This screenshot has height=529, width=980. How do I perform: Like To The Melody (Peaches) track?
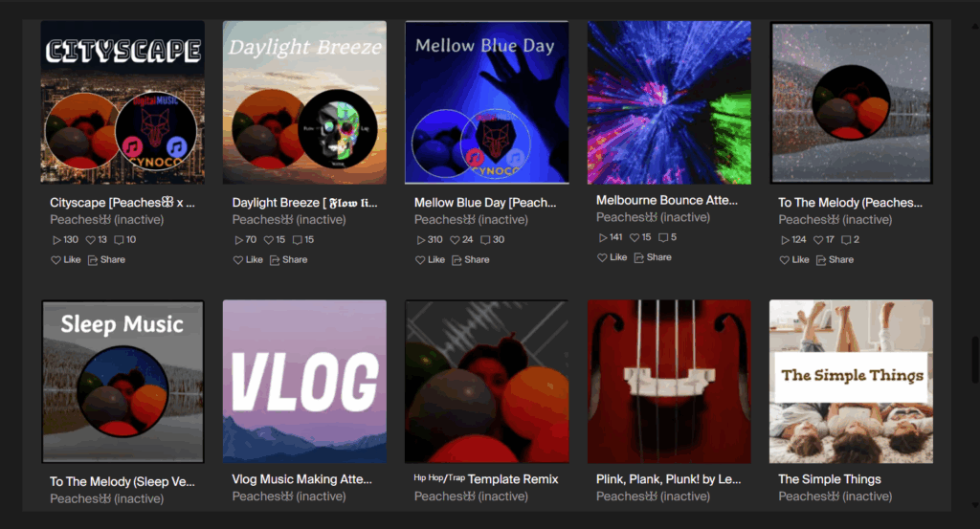tap(794, 260)
